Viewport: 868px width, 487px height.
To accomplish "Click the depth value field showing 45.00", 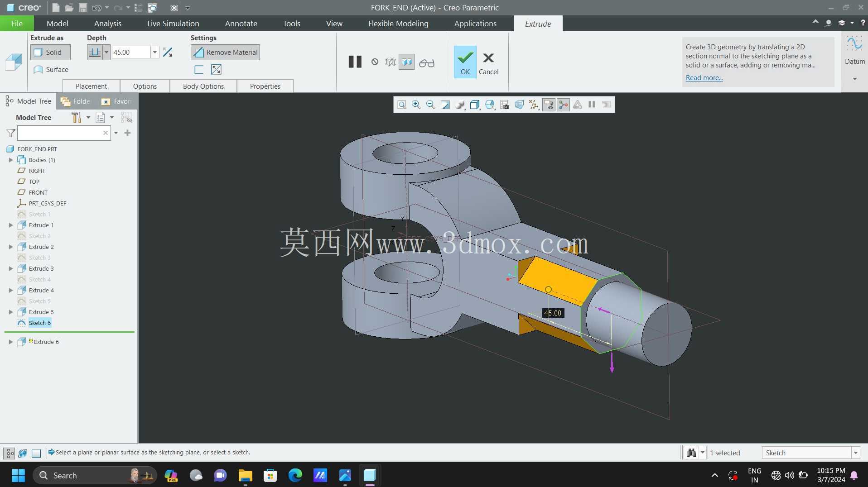I will point(131,53).
